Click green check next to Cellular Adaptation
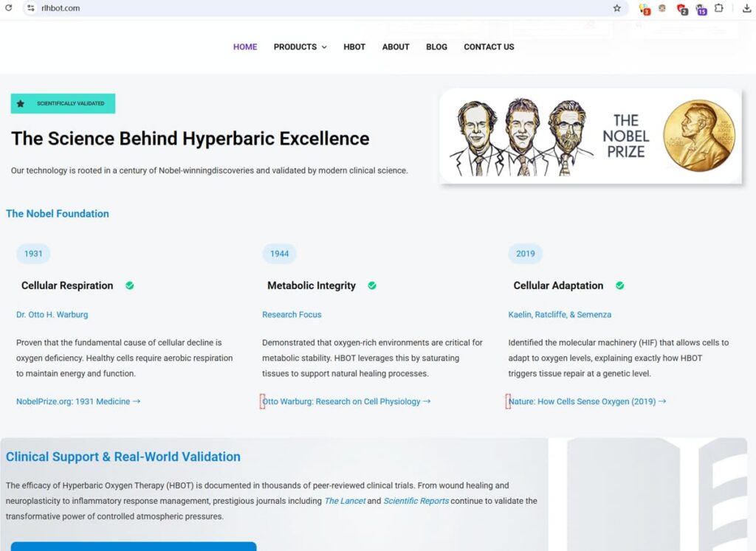The image size is (756, 551). [620, 285]
